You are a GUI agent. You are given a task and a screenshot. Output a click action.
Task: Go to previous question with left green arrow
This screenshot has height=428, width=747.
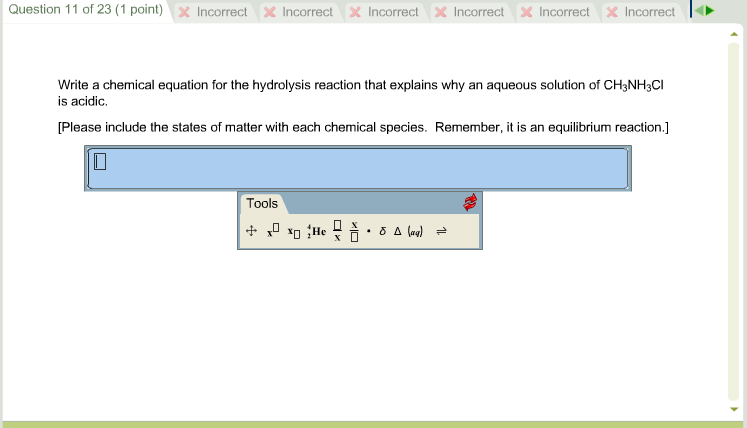[698, 10]
